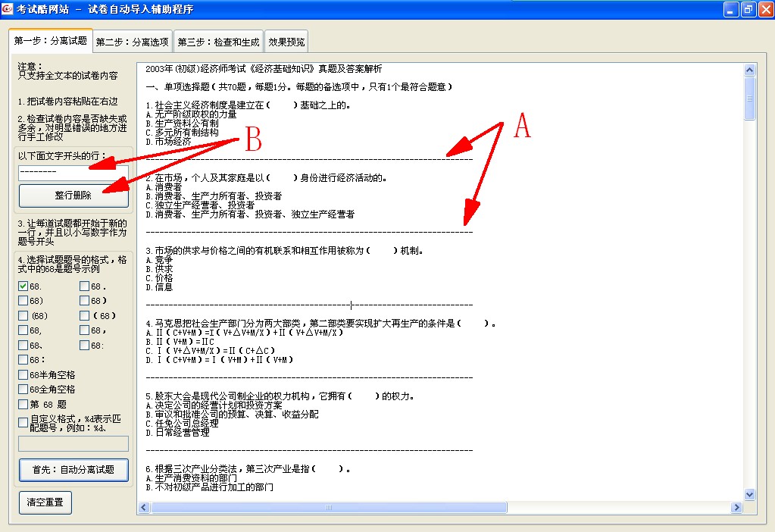
Task: Click the vertical scrollbar up arrow
Action: pos(750,70)
